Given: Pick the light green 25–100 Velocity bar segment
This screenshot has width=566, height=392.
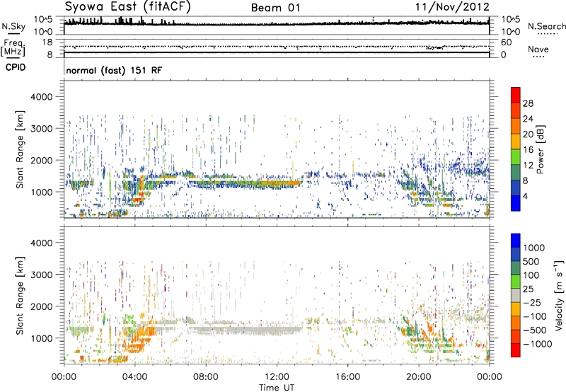Looking at the screenshot, I should [516, 282].
